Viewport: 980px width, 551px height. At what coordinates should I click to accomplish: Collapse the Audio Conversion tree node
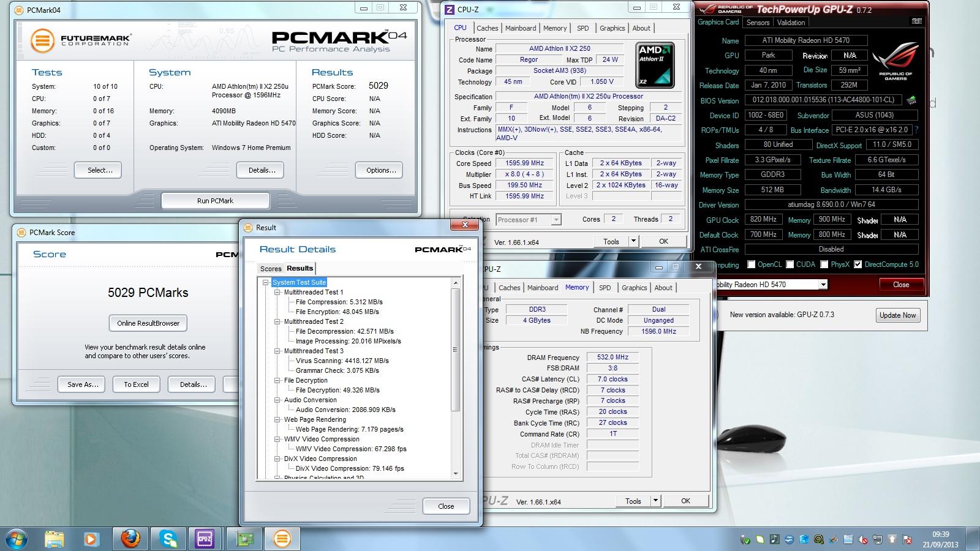[x=277, y=400]
